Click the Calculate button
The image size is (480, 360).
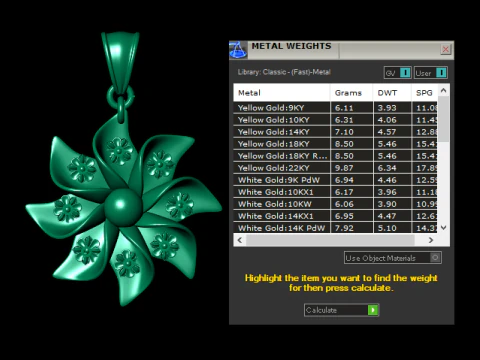[x=341, y=310]
